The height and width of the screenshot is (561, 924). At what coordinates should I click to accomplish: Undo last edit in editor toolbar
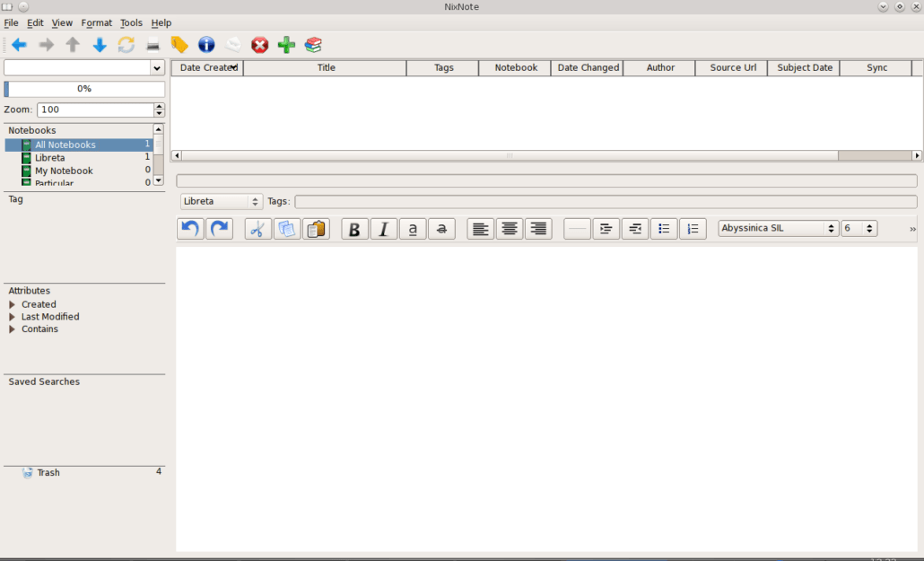pyautogui.click(x=190, y=229)
